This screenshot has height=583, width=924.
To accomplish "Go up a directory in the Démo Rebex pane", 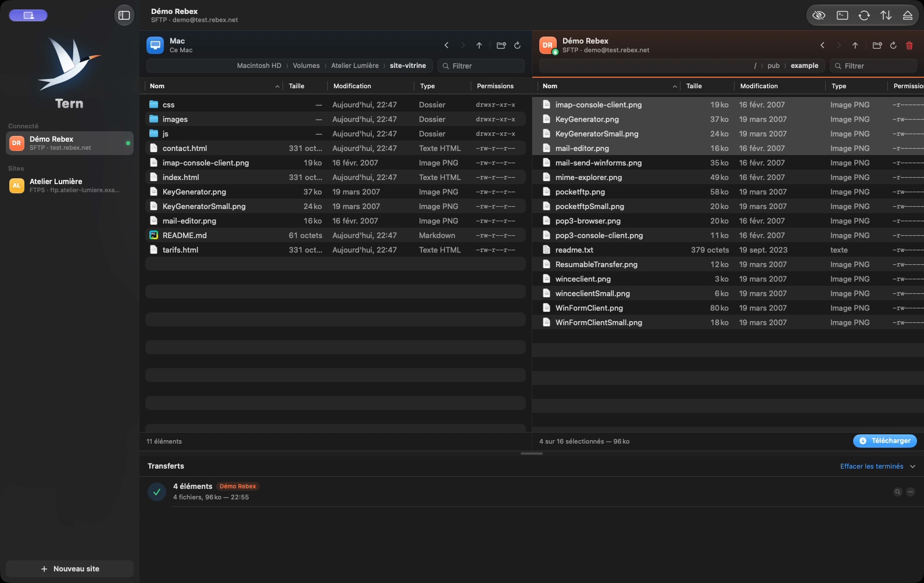I will (855, 45).
